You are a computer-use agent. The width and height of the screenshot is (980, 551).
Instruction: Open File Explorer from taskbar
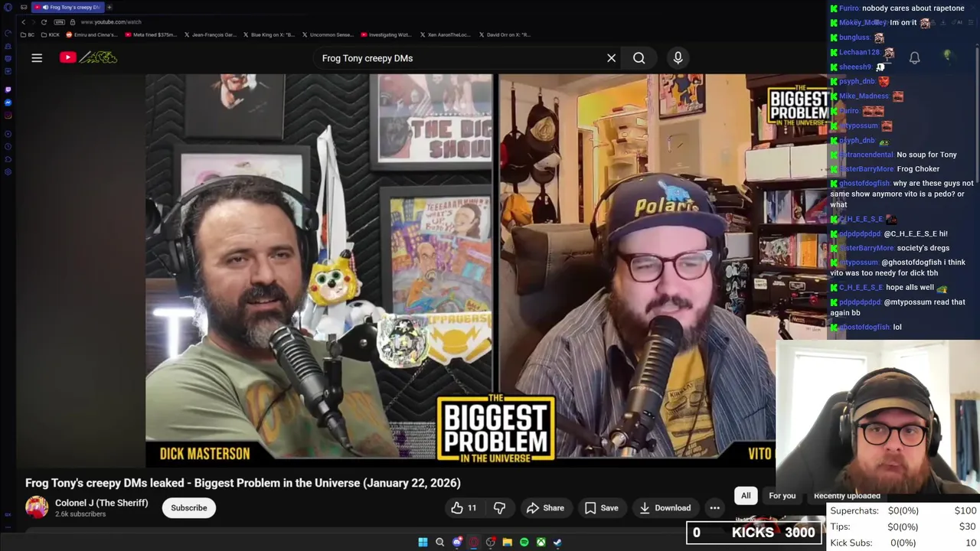pos(507,542)
